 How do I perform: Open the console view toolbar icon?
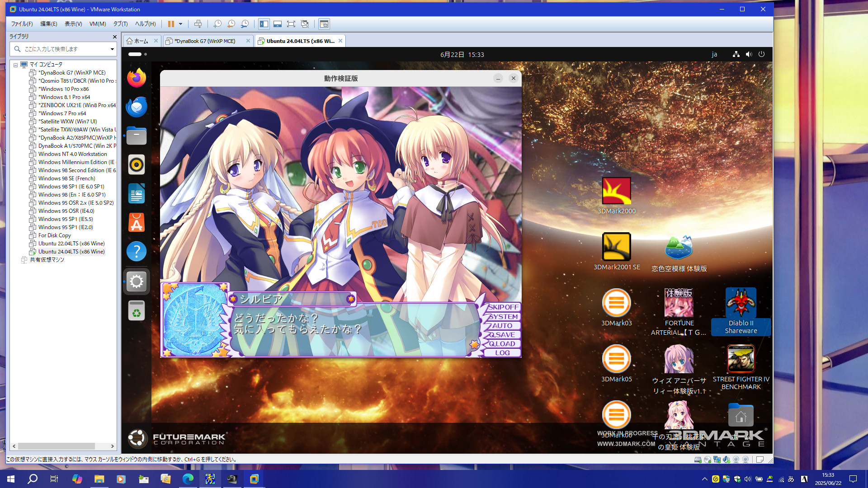[x=324, y=24]
